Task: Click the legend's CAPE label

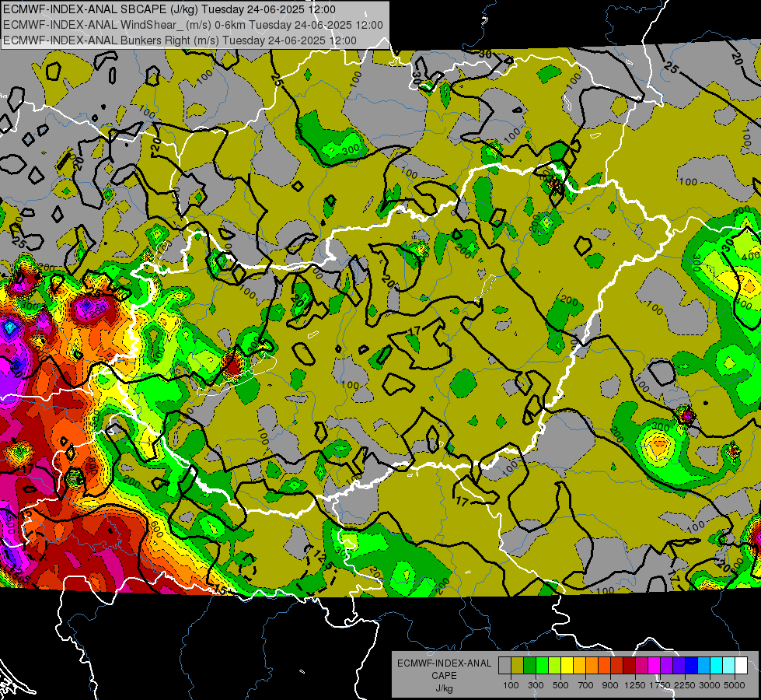Action: (x=444, y=676)
